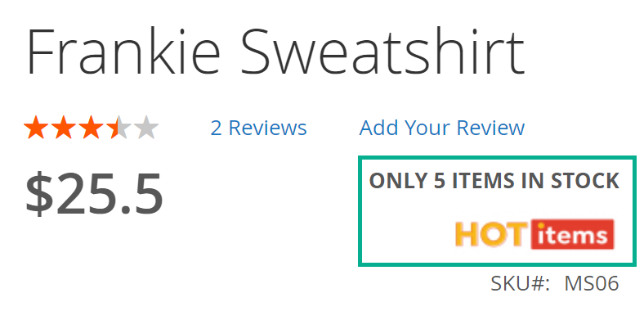This screenshot has height=311, width=644.
Task: Select the third orange rating star
Action: (91, 127)
